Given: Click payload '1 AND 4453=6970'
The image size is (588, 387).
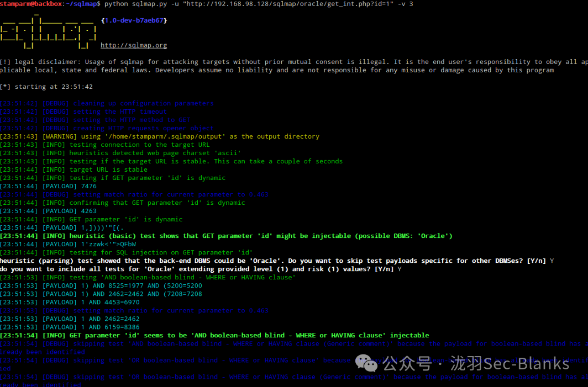Looking at the screenshot, I should click(70, 303).
